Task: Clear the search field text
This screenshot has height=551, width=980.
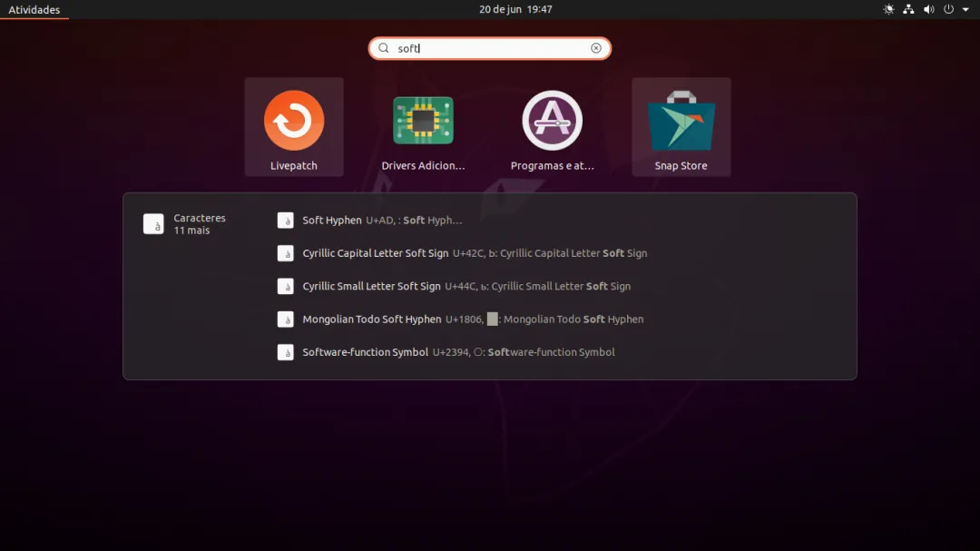Action: click(x=596, y=48)
